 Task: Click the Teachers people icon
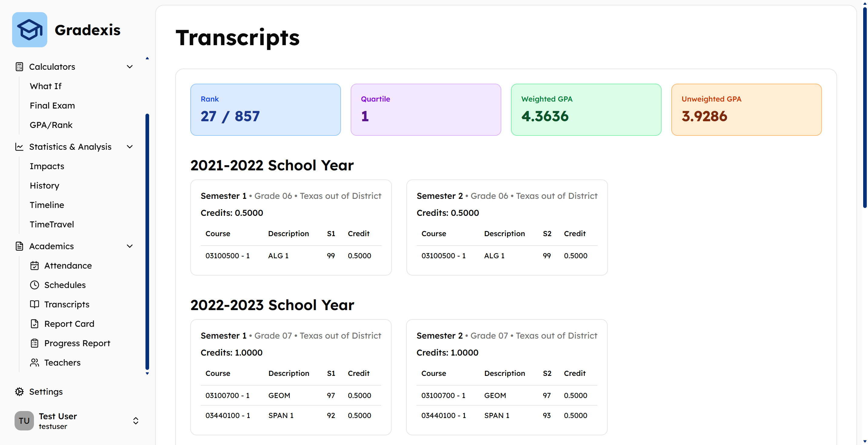point(34,363)
